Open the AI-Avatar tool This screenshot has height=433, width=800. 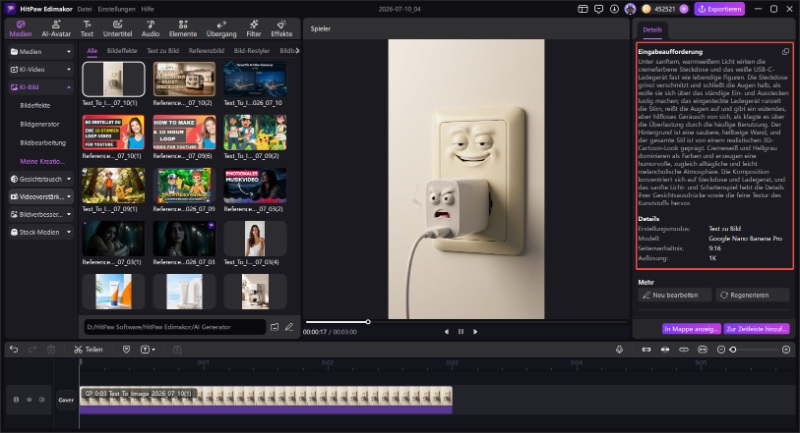click(56, 29)
